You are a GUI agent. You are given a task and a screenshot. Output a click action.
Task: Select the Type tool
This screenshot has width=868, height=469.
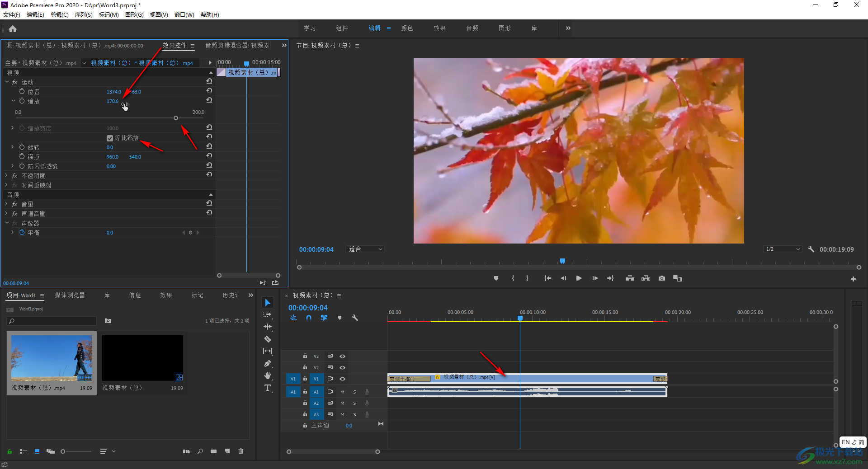[268, 388]
